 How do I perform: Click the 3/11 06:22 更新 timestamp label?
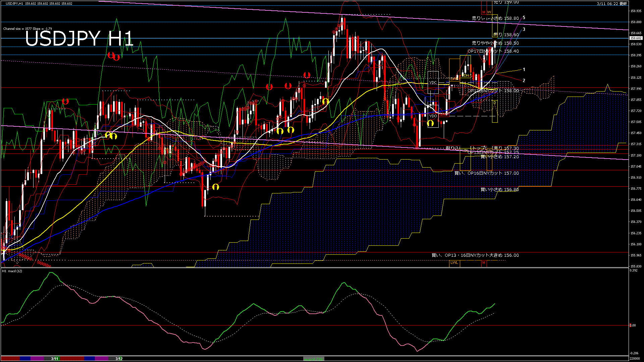tap(612, 4)
